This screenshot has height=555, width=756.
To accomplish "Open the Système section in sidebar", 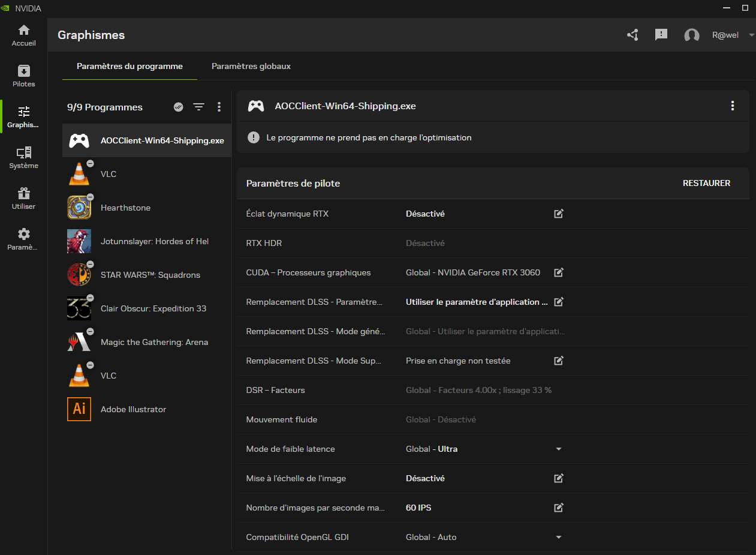I will tap(24, 158).
